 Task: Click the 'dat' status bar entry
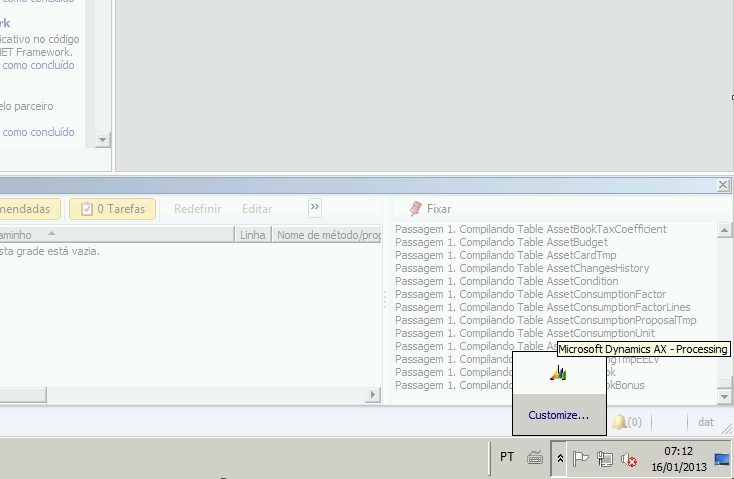tap(705, 422)
